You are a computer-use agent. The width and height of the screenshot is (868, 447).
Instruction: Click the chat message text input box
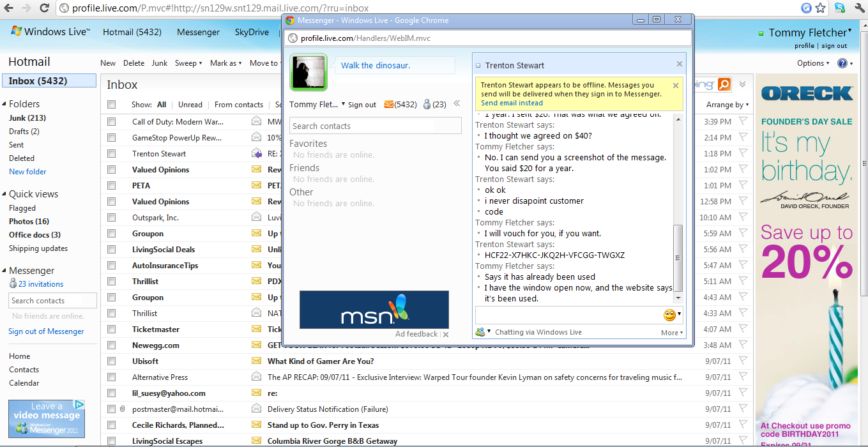tap(568, 315)
